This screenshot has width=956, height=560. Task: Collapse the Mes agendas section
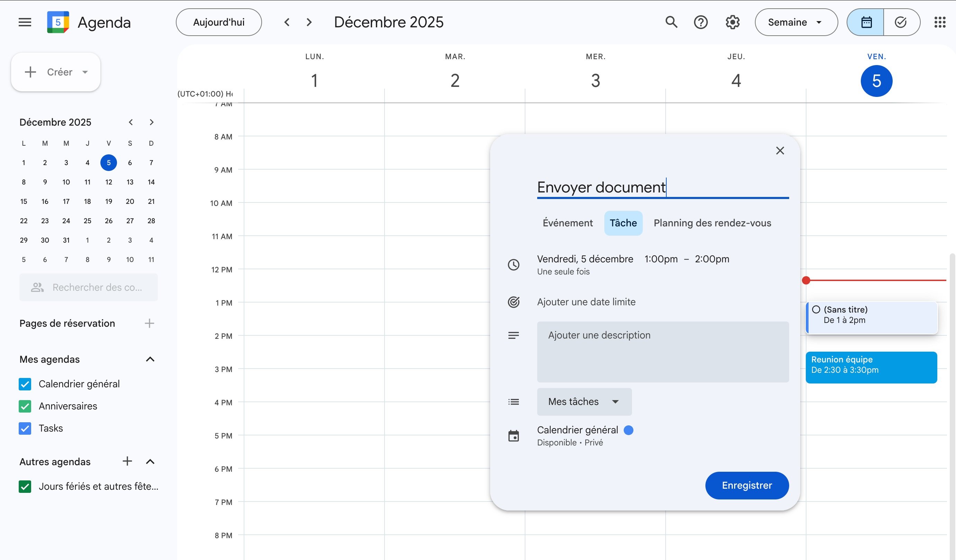[x=150, y=359]
